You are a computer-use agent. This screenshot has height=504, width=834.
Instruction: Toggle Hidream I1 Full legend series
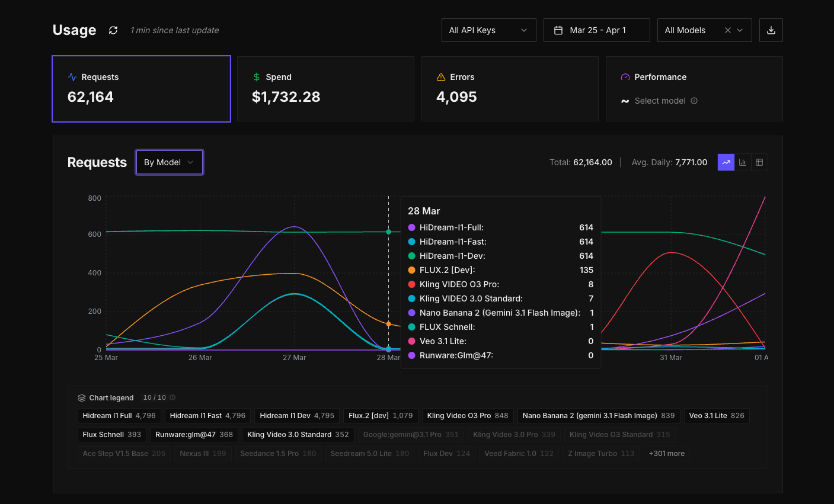coord(119,416)
